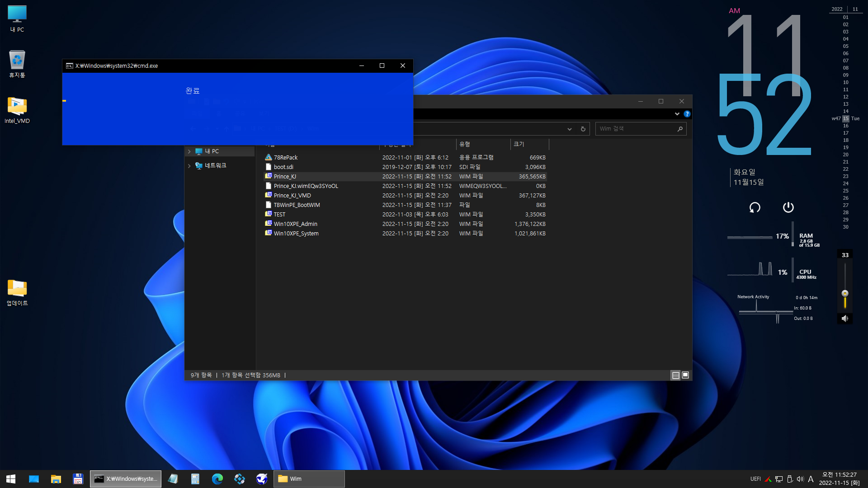
Task: Select the Prince_KJ WIM file
Action: (x=285, y=177)
